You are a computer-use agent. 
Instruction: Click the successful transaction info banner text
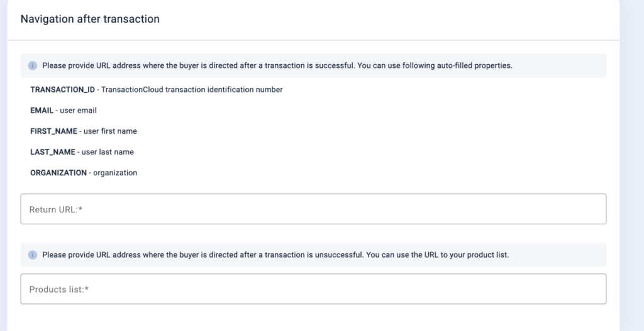pos(277,65)
